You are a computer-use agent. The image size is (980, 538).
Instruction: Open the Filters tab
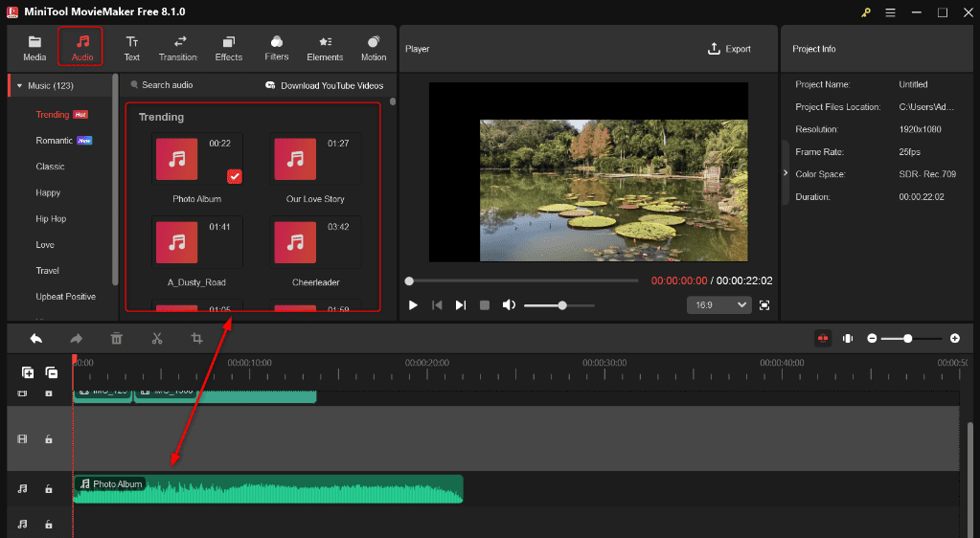click(276, 48)
